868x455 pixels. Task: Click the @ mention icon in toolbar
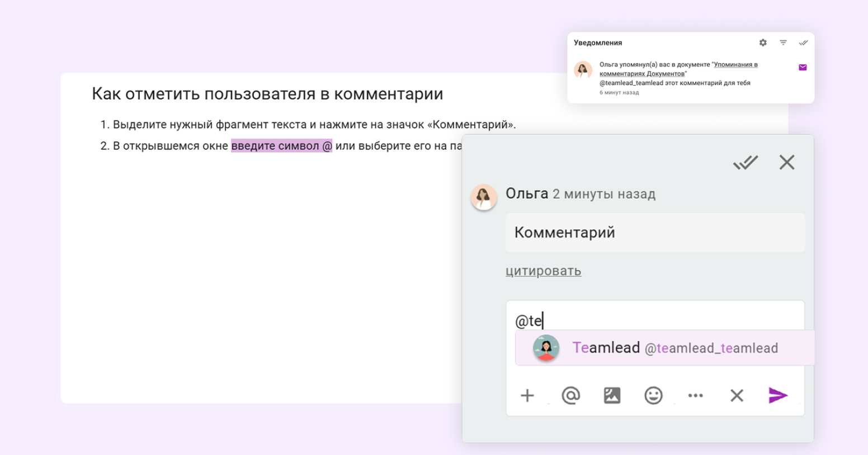pyautogui.click(x=570, y=396)
